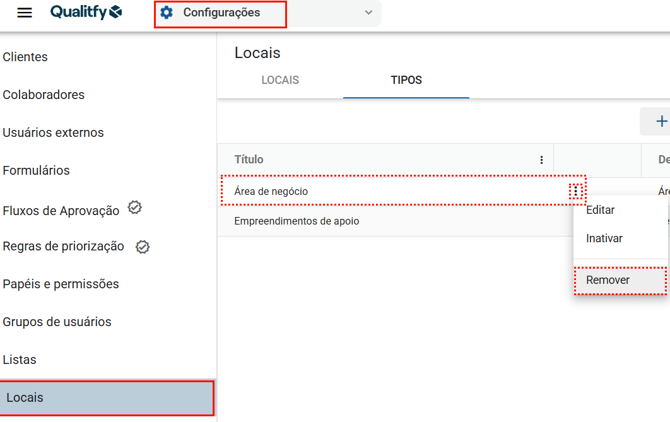Navigate to Grupos de usuários
The width and height of the screenshot is (670, 422).
57,322
